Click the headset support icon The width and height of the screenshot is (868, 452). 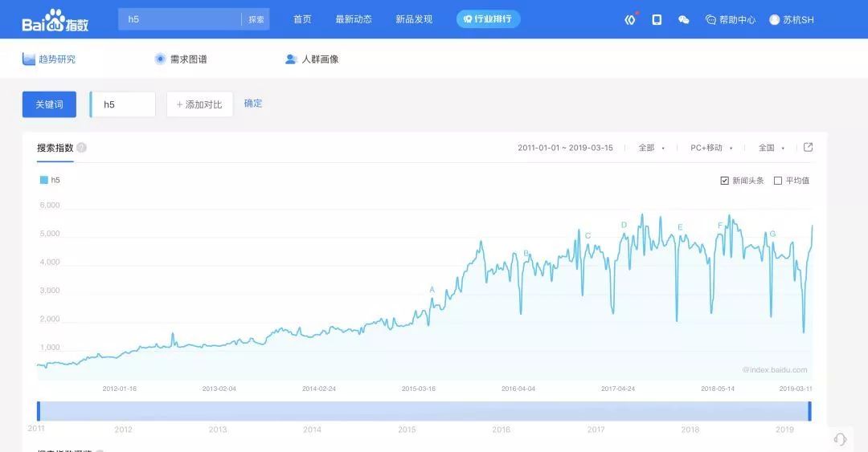(840, 439)
